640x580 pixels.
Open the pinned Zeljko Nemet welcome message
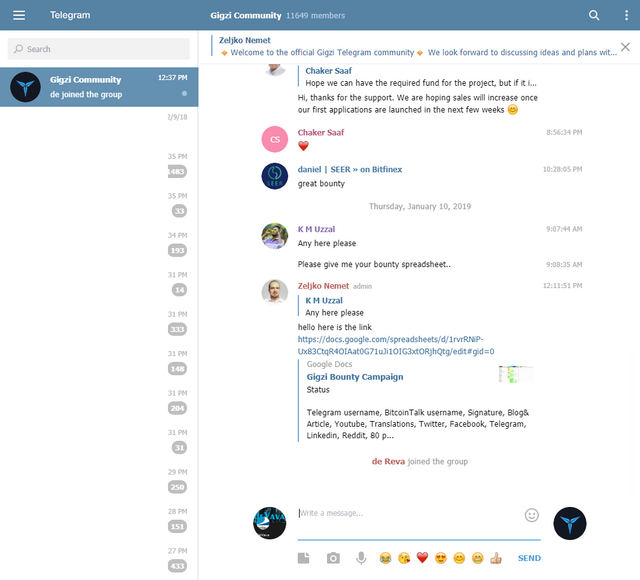(x=414, y=47)
